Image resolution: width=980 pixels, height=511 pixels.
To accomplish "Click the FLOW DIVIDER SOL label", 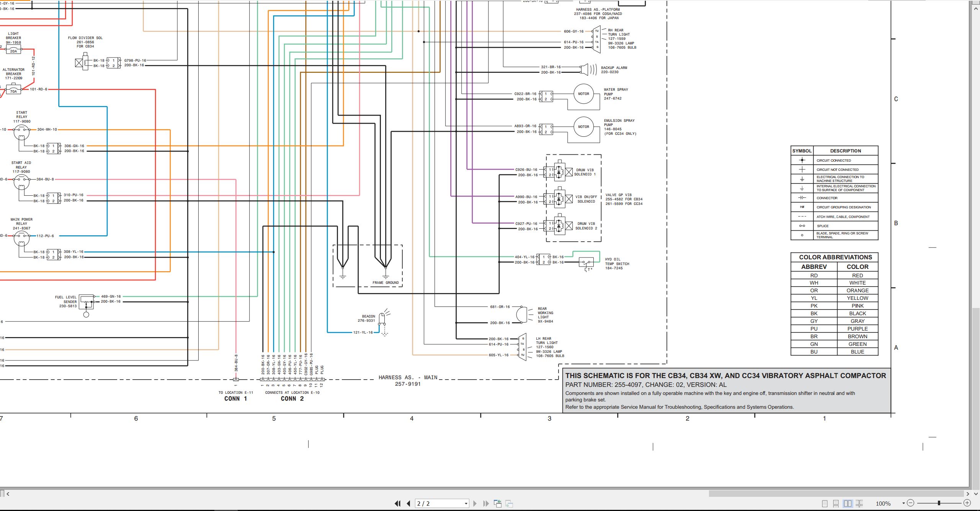I will [85, 38].
